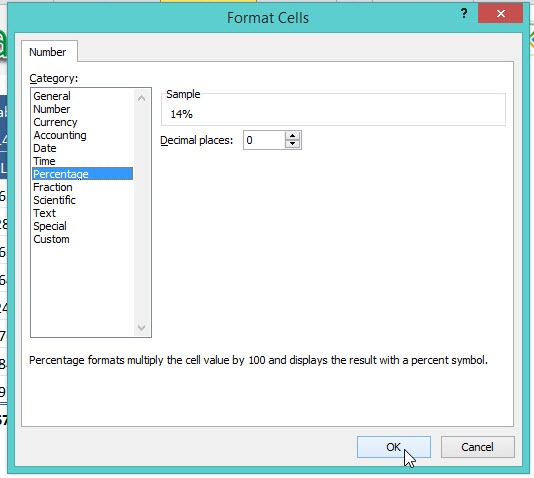Close the Format Cells dialog
Image resolution: width=534 pixels, height=478 pixels.
click(x=500, y=14)
